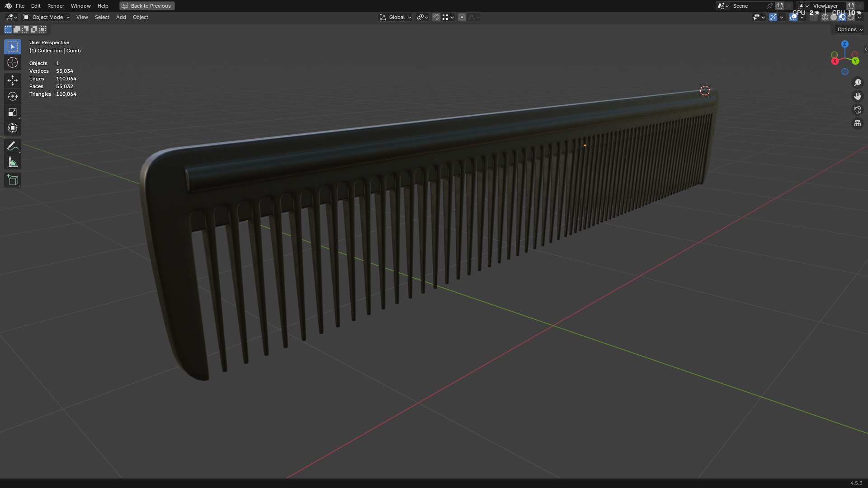Open the Object Mode dropdown
The image size is (868, 488).
[x=47, y=17]
